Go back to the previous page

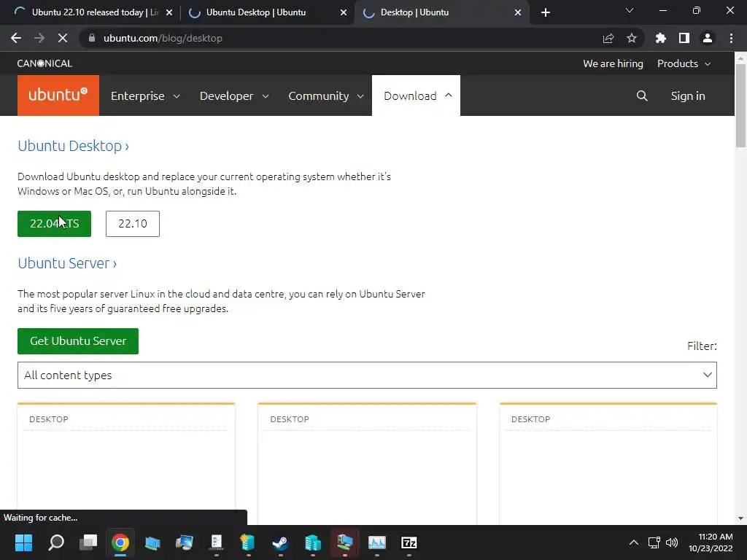click(16, 38)
